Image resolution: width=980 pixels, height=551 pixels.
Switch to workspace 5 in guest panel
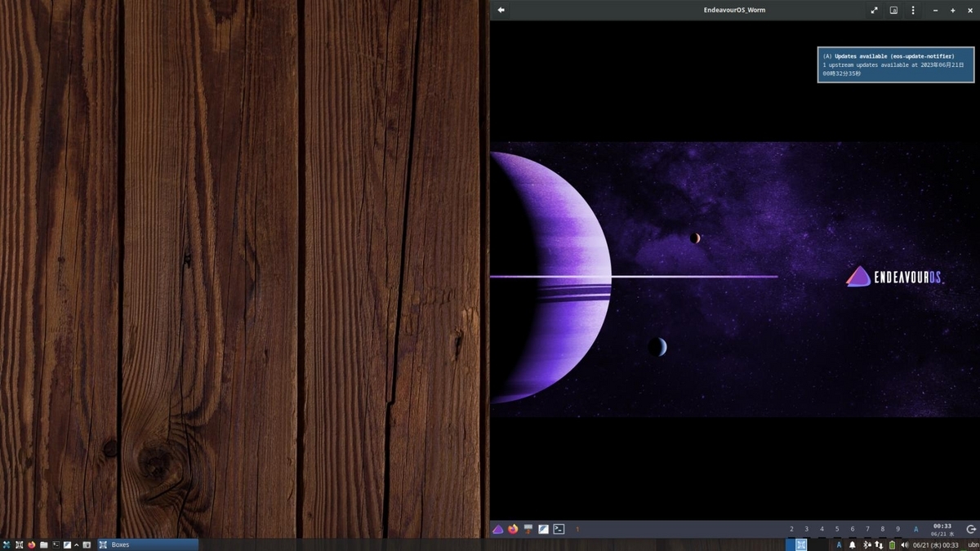[837, 529]
